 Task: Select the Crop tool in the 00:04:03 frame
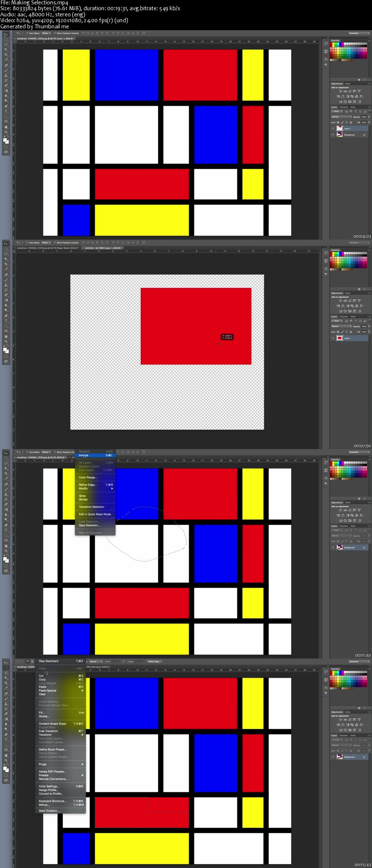click(6, 55)
